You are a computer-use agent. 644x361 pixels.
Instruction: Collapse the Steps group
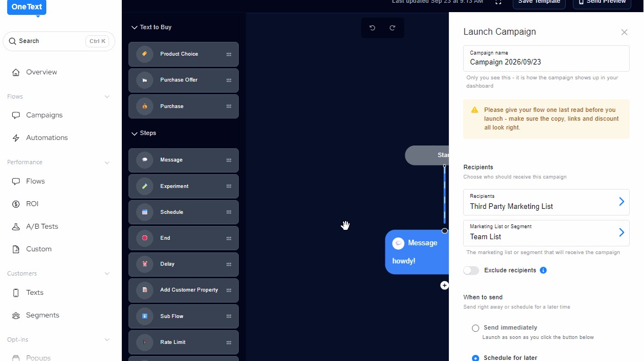click(x=135, y=133)
